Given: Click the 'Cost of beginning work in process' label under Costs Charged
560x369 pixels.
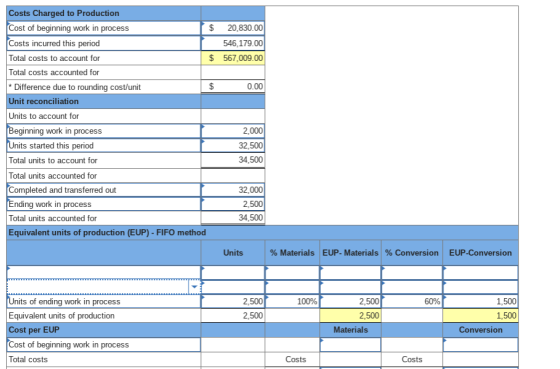Looking at the screenshot, I should coord(104,28).
